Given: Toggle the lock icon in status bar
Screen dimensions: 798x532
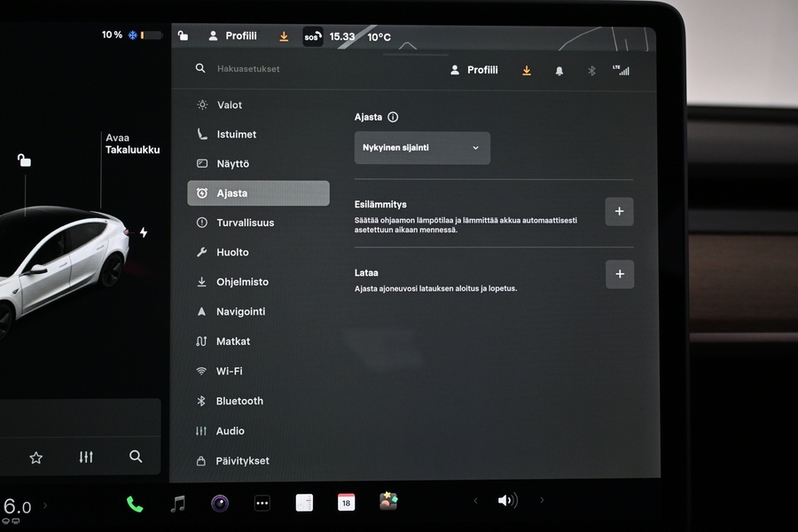Looking at the screenshot, I should 183,36.
